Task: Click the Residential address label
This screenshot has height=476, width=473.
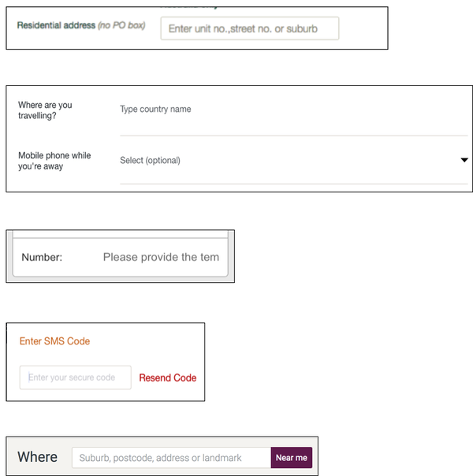Action: (x=56, y=25)
